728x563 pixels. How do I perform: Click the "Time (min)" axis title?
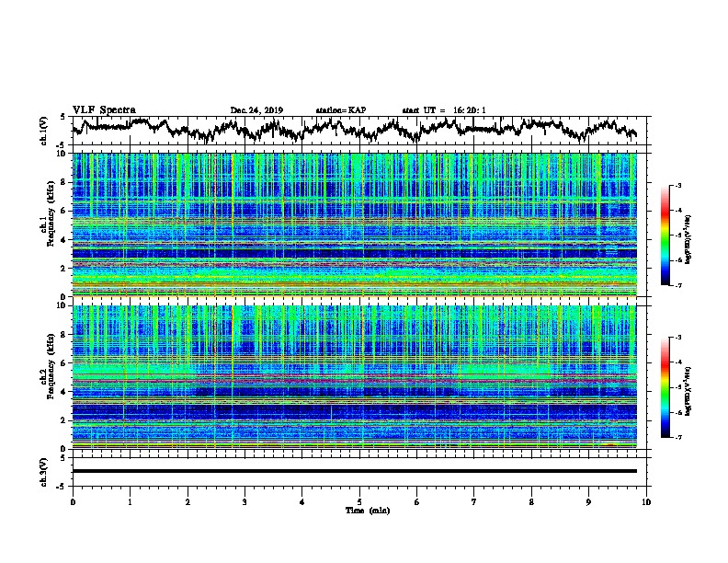[x=368, y=511]
